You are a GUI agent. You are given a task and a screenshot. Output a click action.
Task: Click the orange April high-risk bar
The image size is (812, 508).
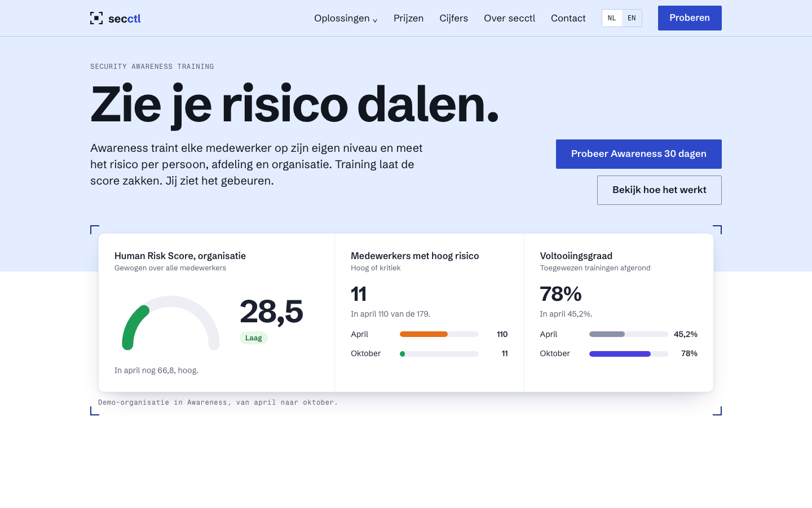[423, 334]
